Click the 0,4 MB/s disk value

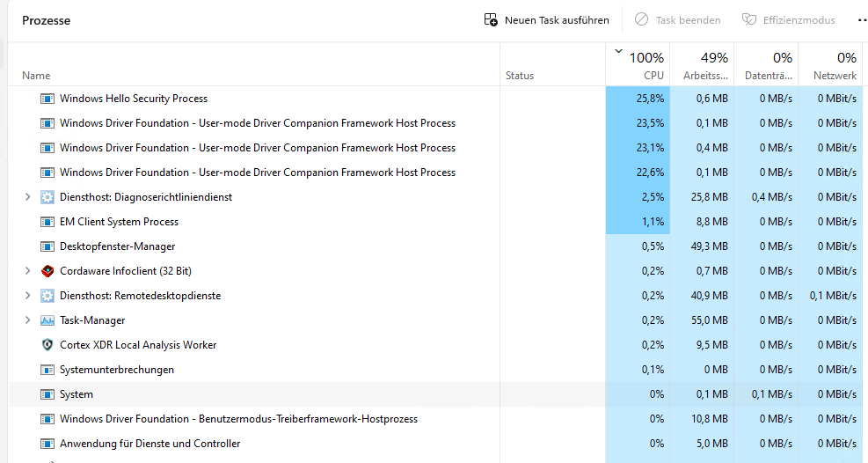click(771, 197)
